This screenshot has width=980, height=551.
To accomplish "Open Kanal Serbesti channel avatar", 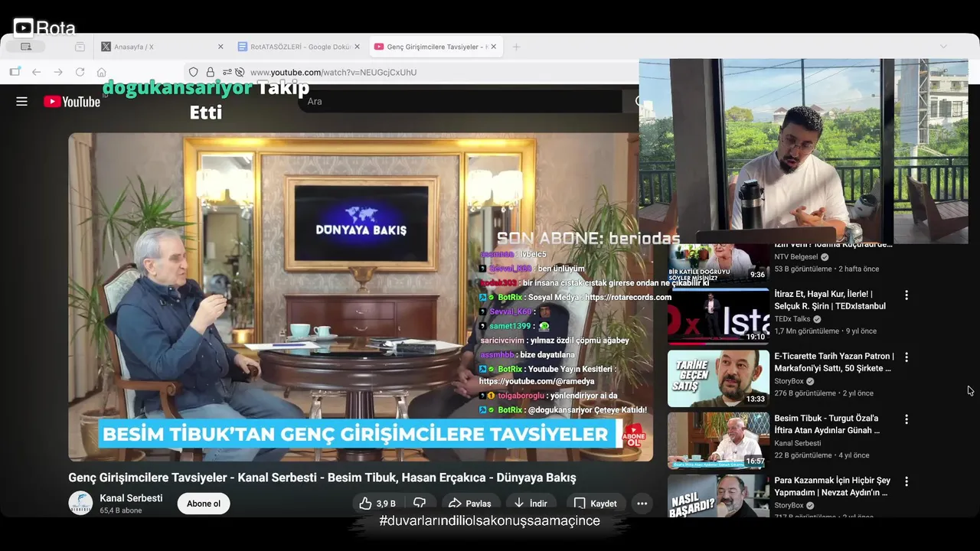I will 80,503.
